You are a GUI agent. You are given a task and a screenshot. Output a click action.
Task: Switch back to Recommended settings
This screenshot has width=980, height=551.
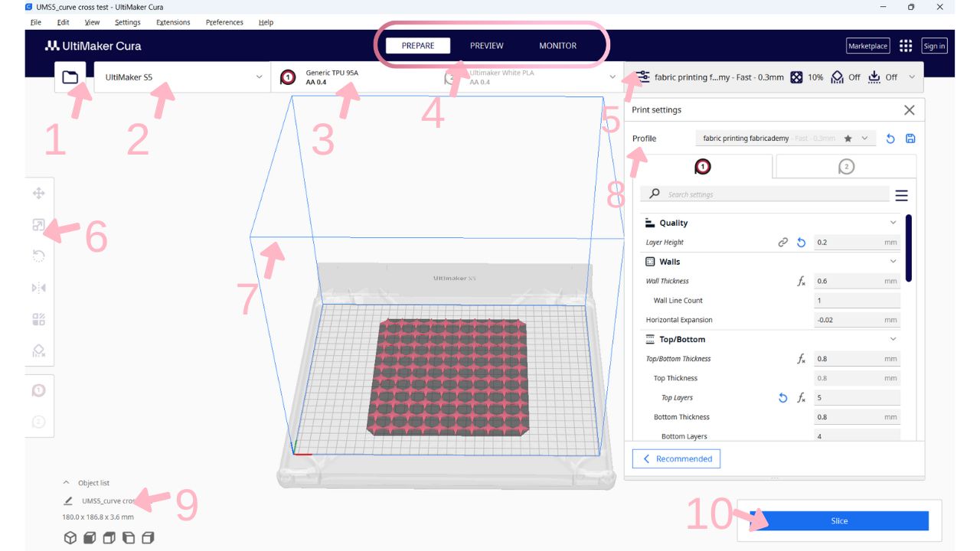676,459
